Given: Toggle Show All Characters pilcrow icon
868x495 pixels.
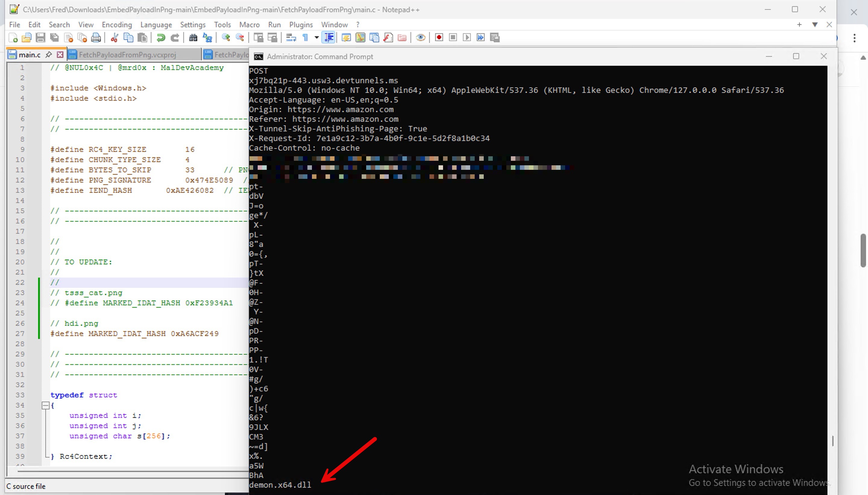Looking at the screenshot, I should (x=305, y=37).
